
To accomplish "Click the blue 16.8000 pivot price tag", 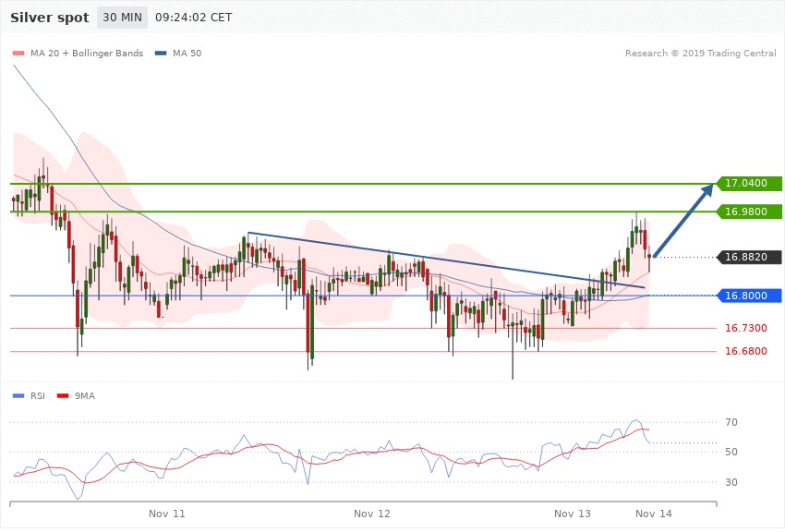I will point(748,296).
